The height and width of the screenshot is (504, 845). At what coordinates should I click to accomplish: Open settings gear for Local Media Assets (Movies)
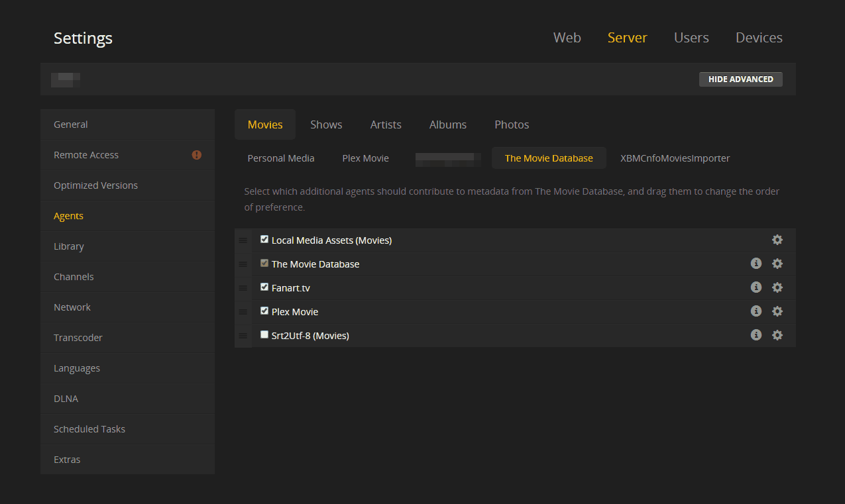[x=777, y=240]
